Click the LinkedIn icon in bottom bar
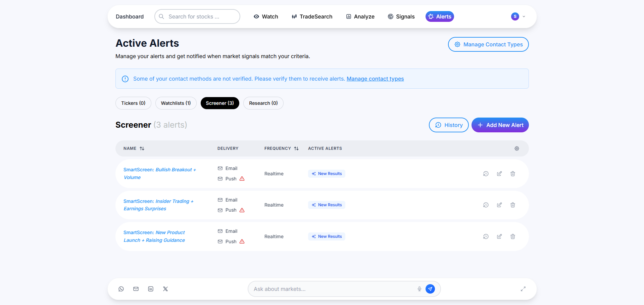This screenshot has width=644, height=305. tap(151, 289)
